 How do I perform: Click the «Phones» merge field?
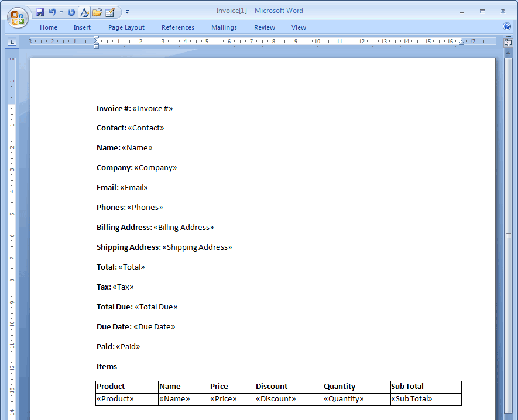tap(145, 207)
